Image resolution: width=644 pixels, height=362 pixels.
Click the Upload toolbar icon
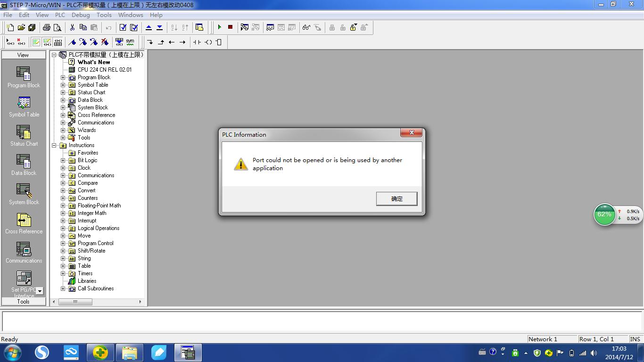[x=149, y=27]
